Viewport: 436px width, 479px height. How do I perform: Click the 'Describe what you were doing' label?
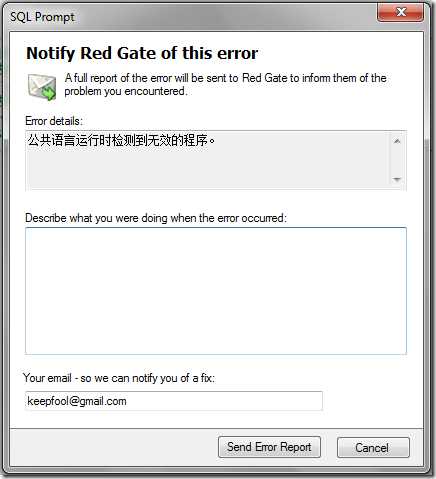156,218
